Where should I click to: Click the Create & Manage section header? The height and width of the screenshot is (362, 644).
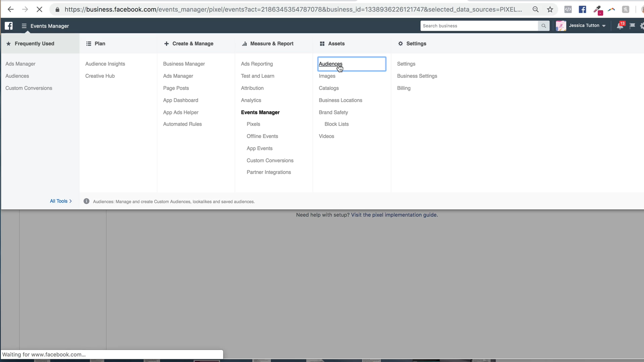[189, 44]
